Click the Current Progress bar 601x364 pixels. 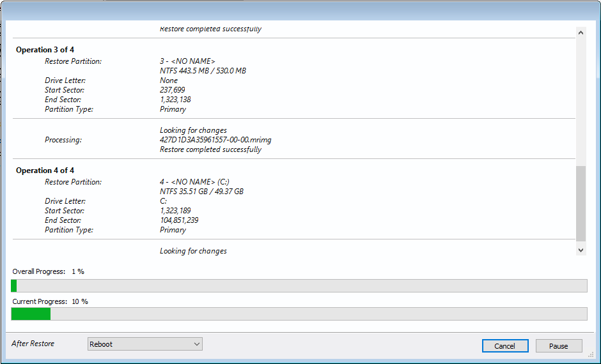tap(299, 314)
